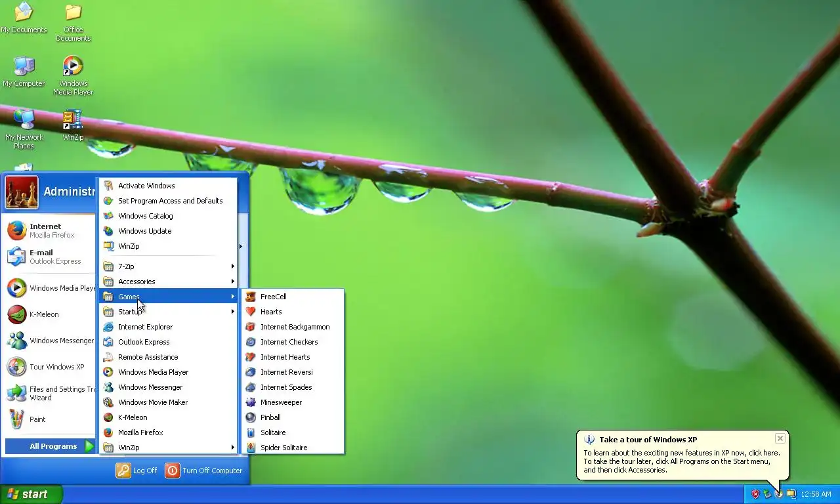This screenshot has height=504, width=840.
Task: Select Office Documents desktop folder
Action: [73, 22]
